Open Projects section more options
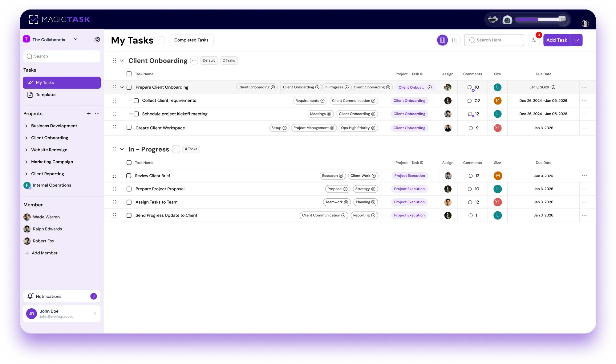The width and height of the screenshot is (616, 364). point(97,114)
